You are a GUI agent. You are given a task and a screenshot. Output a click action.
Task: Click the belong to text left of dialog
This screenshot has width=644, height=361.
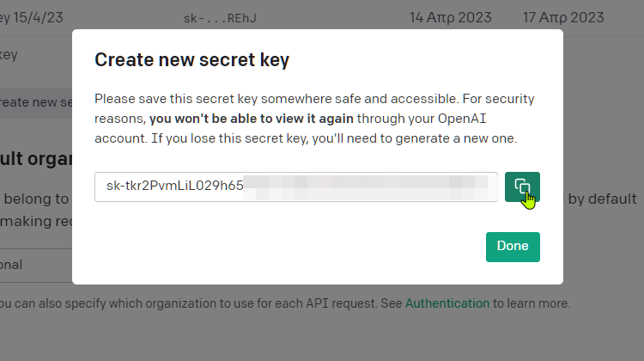click(x=36, y=199)
